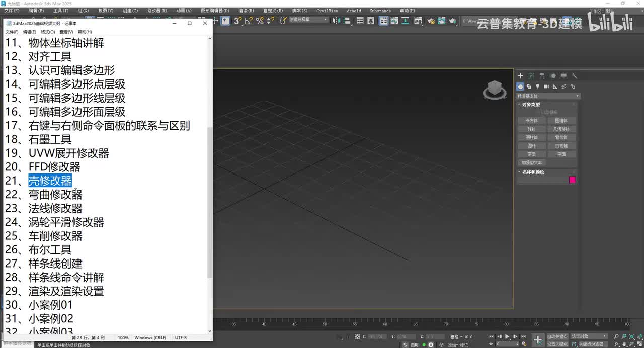
Task: Open the Modify tab in the command panel
Action: tap(531, 76)
